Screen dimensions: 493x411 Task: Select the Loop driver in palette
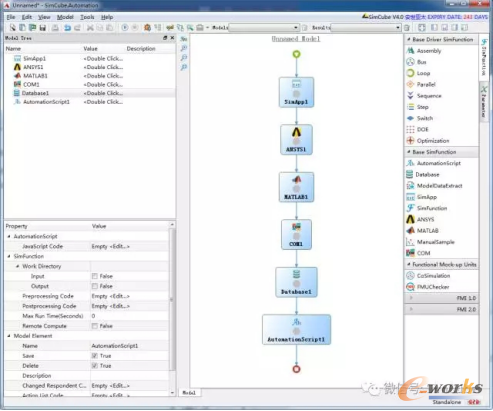coord(418,73)
